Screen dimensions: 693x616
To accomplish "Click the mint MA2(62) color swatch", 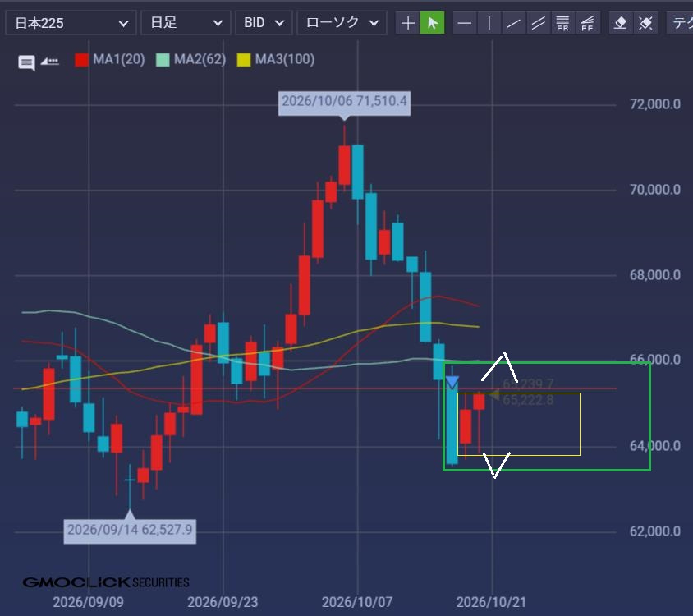I will tap(163, 60).
